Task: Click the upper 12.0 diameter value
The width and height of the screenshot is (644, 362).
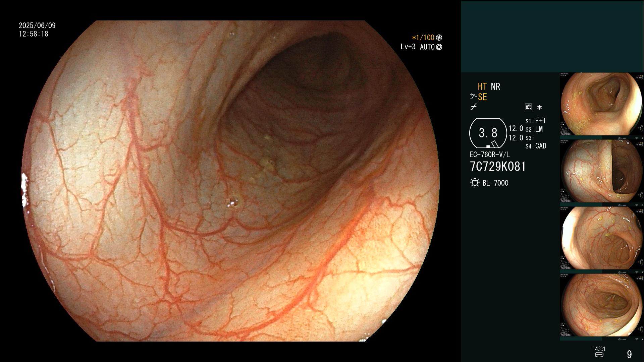Action: 516,128
